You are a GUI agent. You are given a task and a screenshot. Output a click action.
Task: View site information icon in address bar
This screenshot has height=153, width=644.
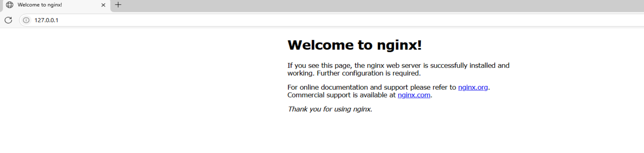pos(26,20)
